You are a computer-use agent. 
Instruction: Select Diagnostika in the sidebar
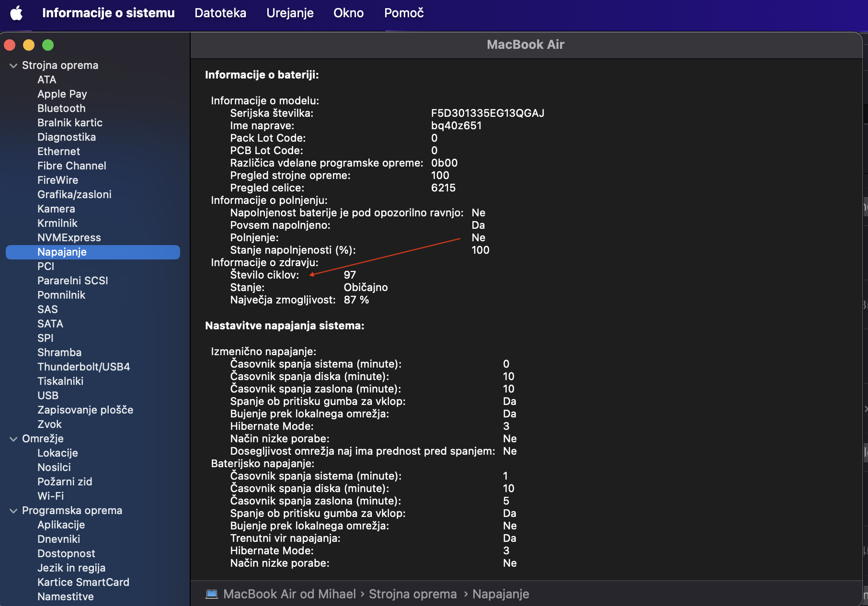tap(67, 137)
